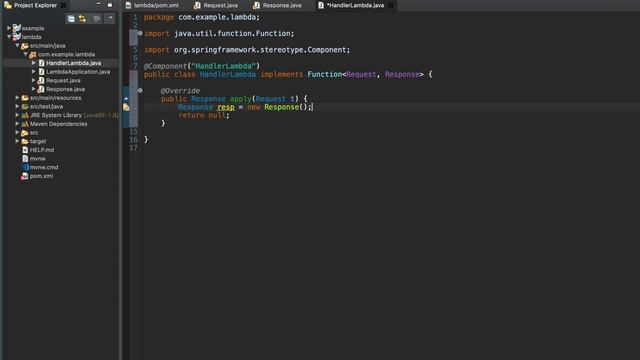The image size is (640, 360).
Task: Select the src folder label in tree
Action: [34, 133]
